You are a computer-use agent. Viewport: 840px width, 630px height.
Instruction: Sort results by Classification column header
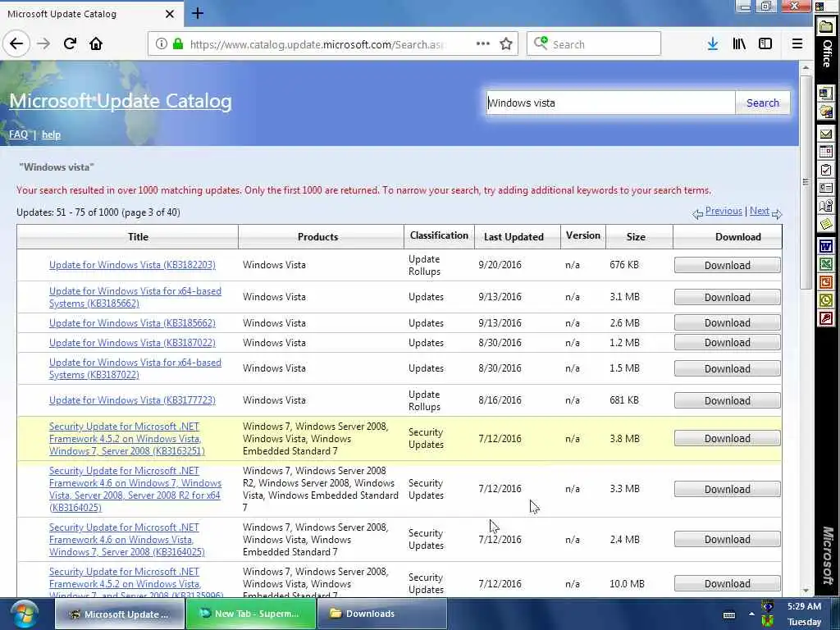point(439,235)
